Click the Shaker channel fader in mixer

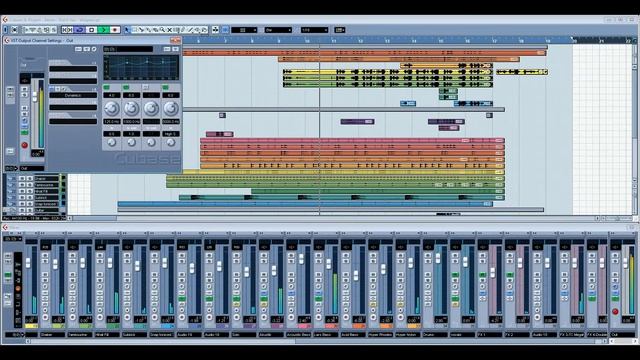pyautogui.click(x=55, y=265)
